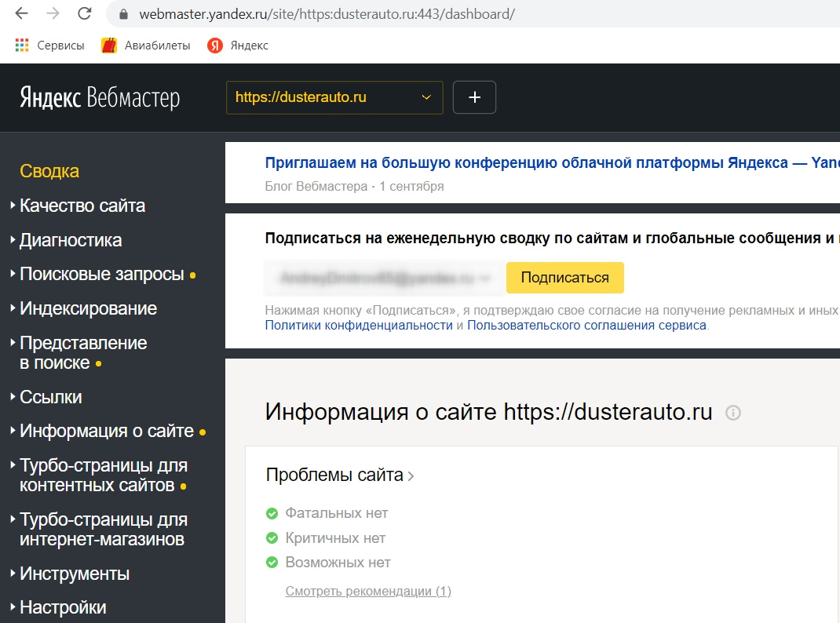Viewport: 840px width, 623px height.
Task: Click Смотреть рекомендации (1) link
Action: pos(368,592)
